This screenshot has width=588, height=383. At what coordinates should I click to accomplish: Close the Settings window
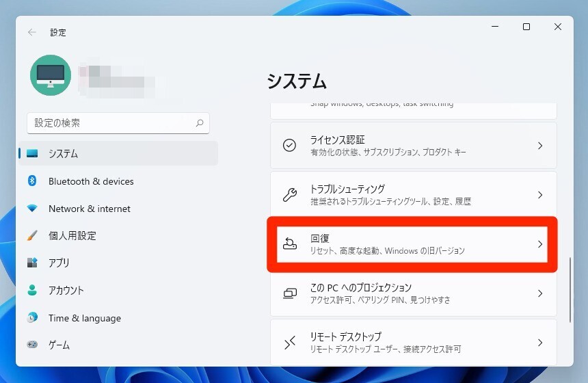coord(558,27)
